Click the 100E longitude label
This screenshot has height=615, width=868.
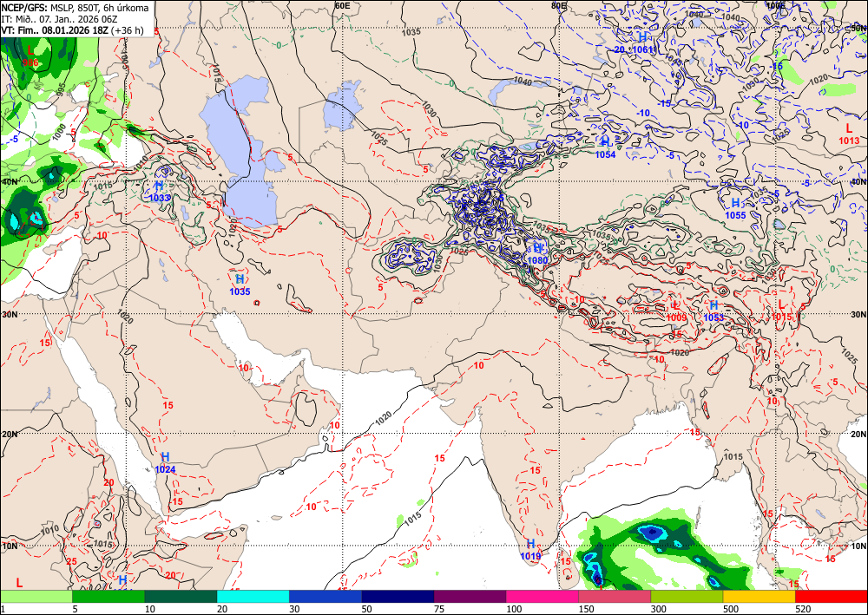tap(776, 5)
